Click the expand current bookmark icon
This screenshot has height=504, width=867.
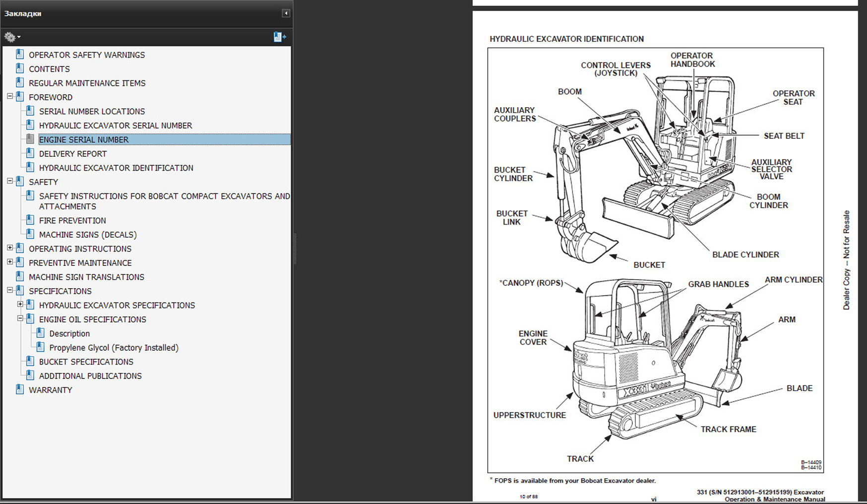[x=280, y=37]
